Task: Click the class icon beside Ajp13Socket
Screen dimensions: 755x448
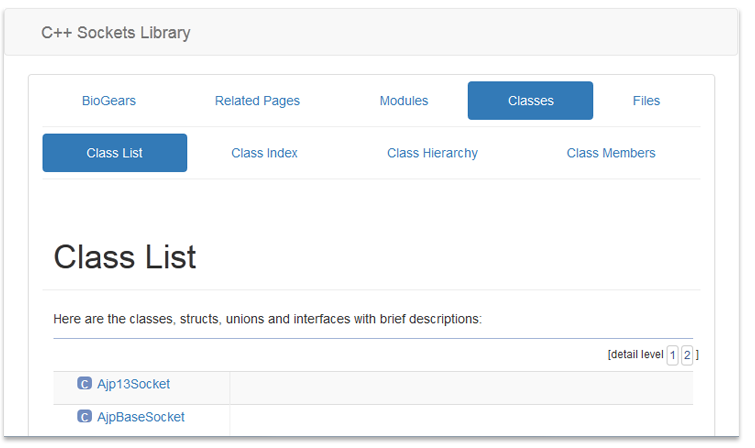Action: pos(84,383)
